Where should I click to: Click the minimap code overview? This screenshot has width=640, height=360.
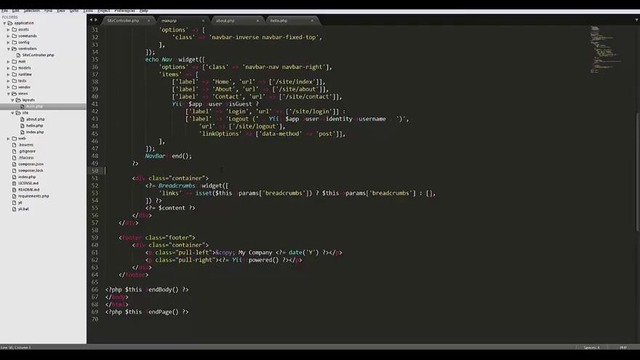coord(606,50)
